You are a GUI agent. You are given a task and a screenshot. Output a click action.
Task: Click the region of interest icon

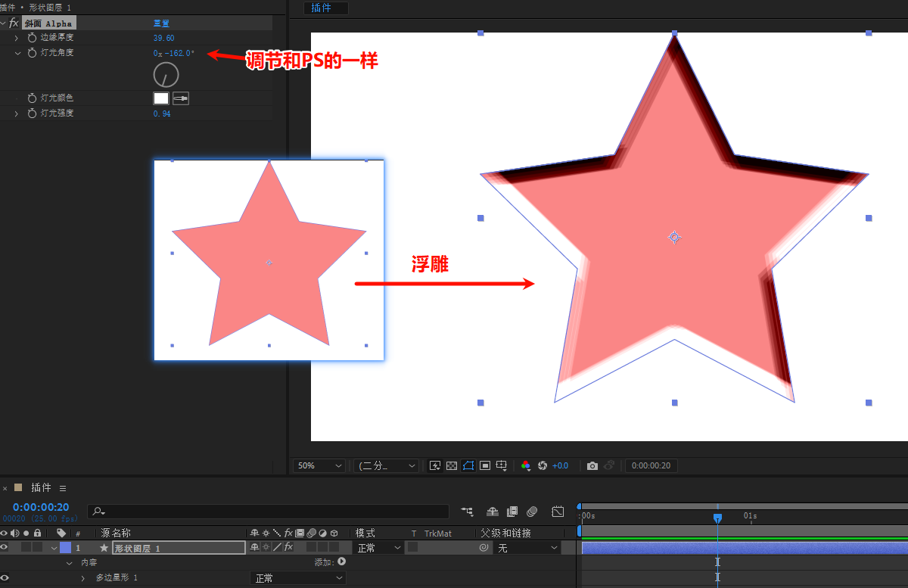click(485, 465)
